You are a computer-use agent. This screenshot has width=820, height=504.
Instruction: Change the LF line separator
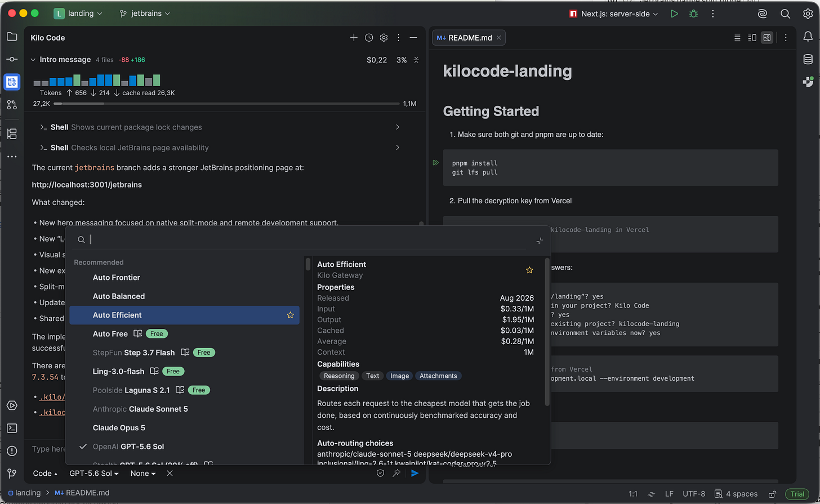pos(669,494)
